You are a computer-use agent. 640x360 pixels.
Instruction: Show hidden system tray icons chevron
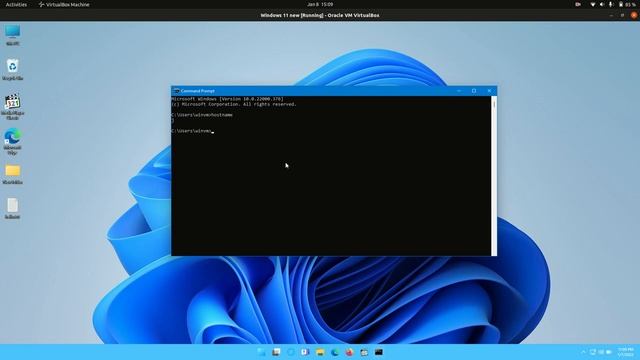coord(583,352)
